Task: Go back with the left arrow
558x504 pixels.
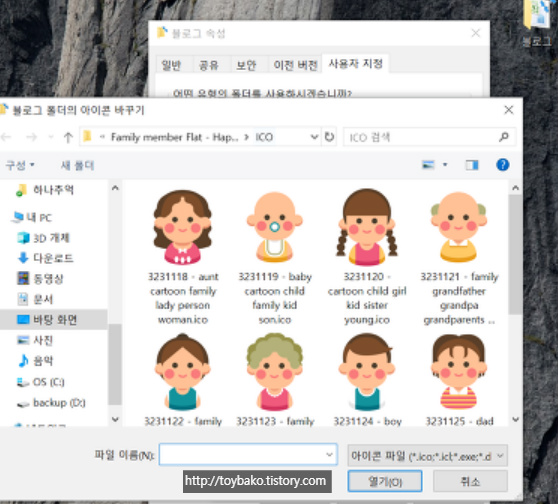Action: click(x=6, y=137)
